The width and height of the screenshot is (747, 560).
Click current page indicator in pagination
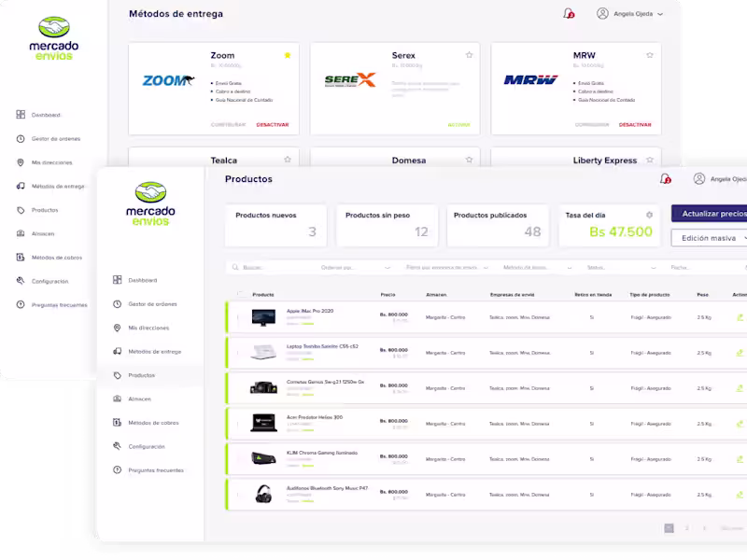(669, 528)
